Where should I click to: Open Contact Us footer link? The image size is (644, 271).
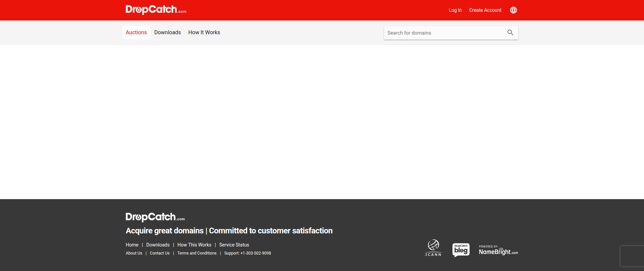point(160,253)
